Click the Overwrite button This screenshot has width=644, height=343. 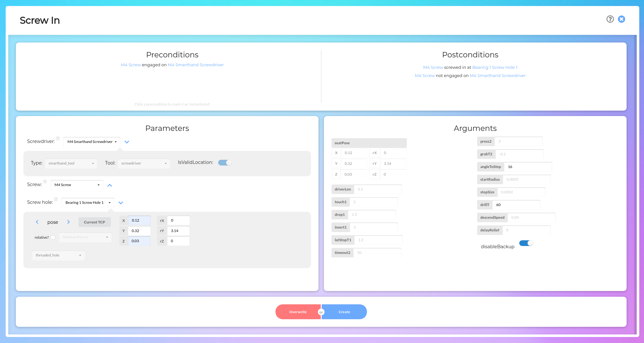(298, 312)
